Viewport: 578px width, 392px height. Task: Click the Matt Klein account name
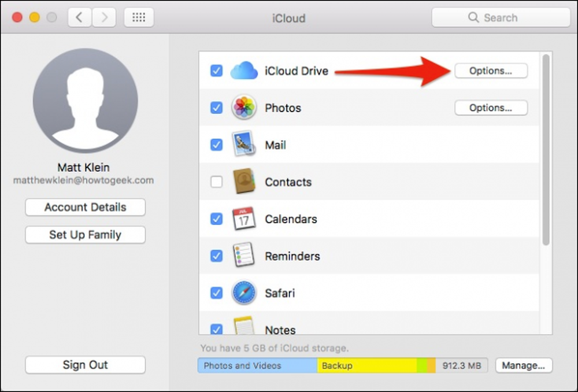84,168
